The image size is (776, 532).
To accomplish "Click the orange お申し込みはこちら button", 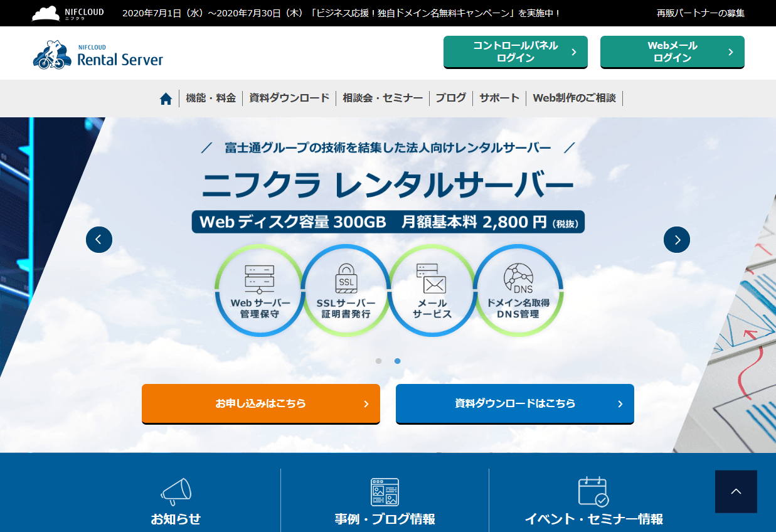I will coord(261,404).
